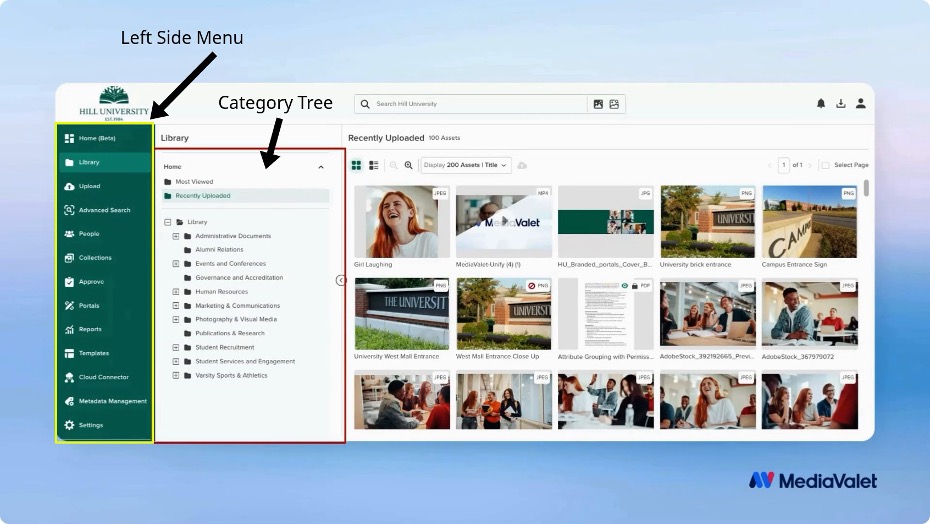Image resolution: width=930 pixels, height=524 pixels.
Task: Expand the Varsity Sports & Athletics folder
Action: pyautogui.click(x=176, y=376)
